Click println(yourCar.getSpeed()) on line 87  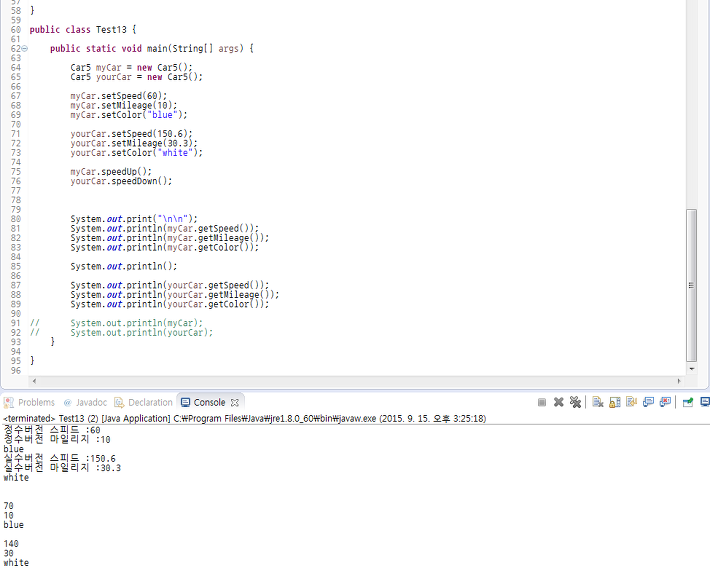point(170,285)
